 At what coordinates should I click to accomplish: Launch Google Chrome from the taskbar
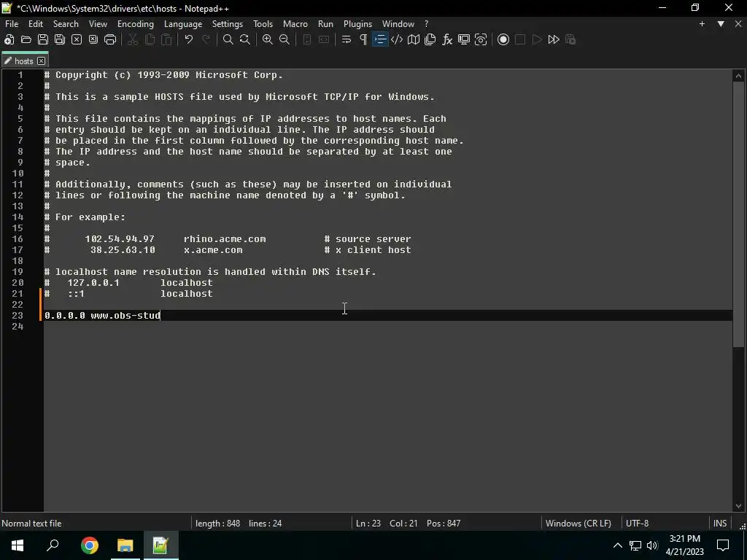pyautogui.click(x=90, y=545)
